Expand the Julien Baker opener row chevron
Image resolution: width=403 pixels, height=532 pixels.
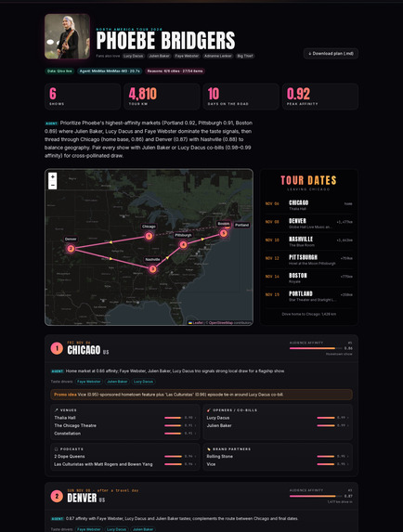coord(348,425)
